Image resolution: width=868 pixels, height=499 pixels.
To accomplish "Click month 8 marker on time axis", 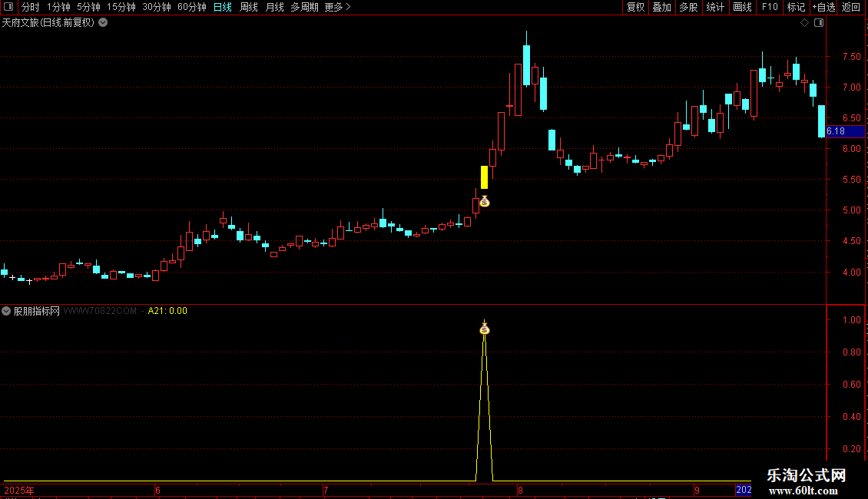I will coord(520,490).
